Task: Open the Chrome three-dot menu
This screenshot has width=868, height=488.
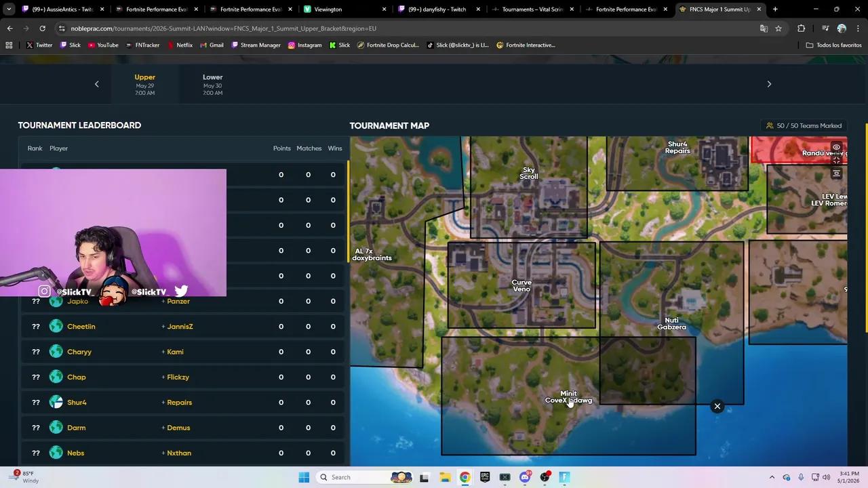Action: coord(859,28)
